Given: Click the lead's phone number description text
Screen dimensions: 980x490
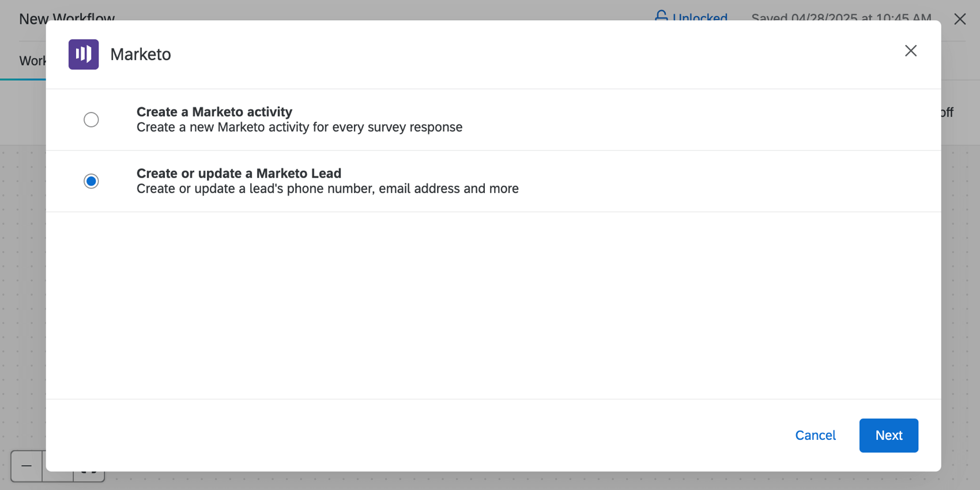Looking at the screenshot, I should tap(327, 189).
